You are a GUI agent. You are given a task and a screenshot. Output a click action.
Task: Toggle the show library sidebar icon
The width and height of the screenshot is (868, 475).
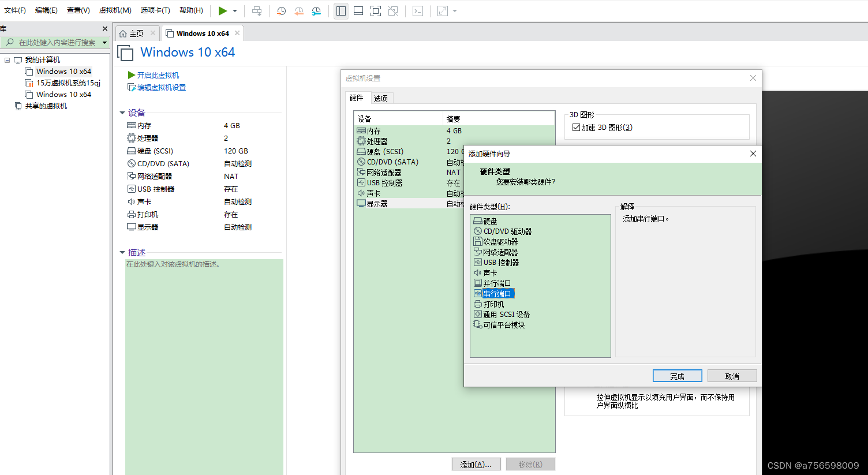tap(341, 11)
